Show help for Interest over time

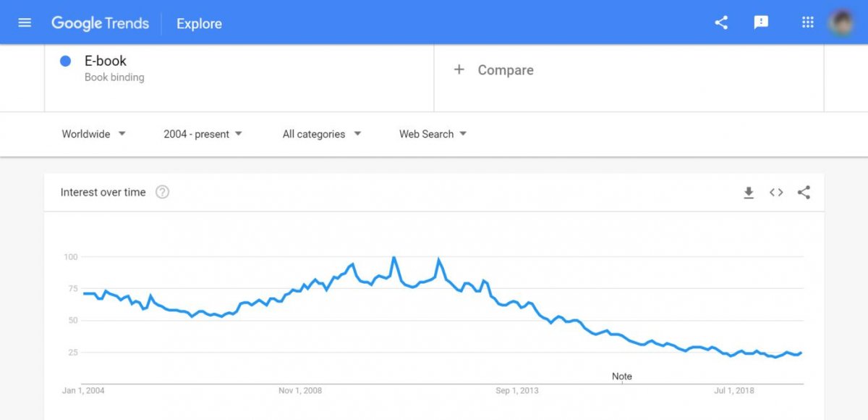[163, 193]
